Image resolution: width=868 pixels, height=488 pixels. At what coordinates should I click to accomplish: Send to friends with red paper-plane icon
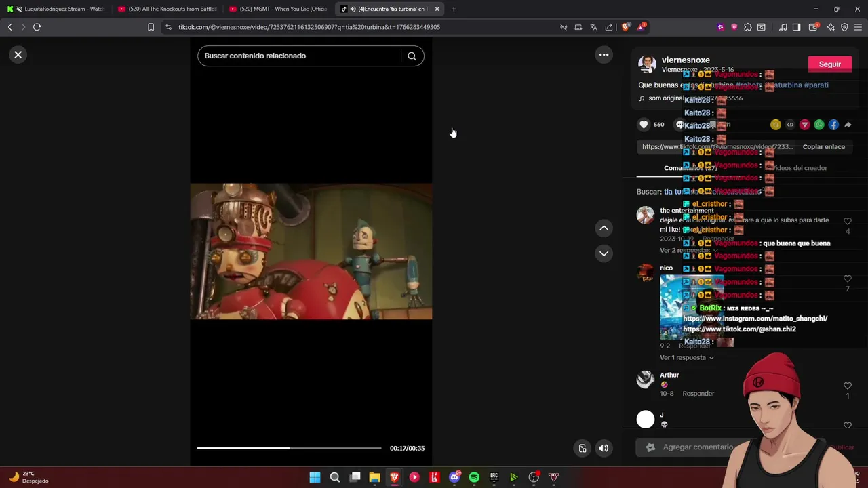pos(804,125)
